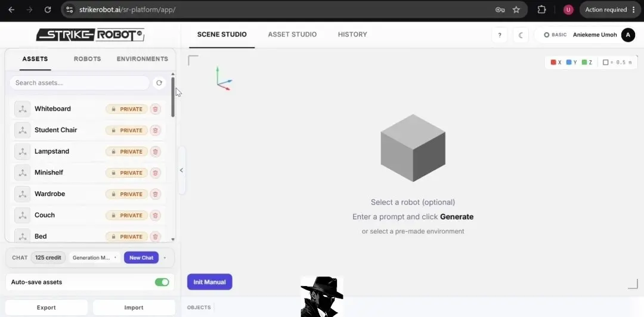Click the blue Y axis swatch
Screen dimensions: 644x317
pyautogui.click(x=569, y=63)
